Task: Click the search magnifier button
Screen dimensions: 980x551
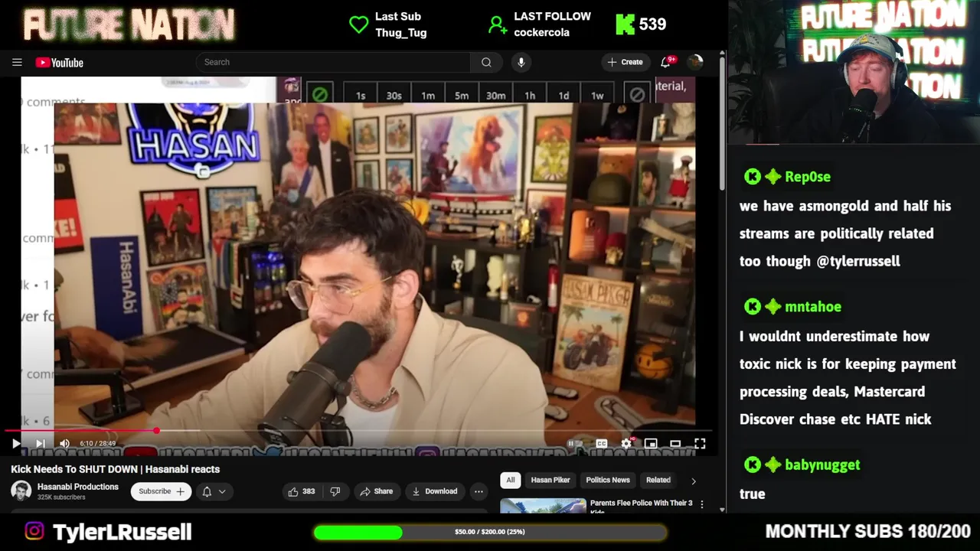Action: coord(486,62)
